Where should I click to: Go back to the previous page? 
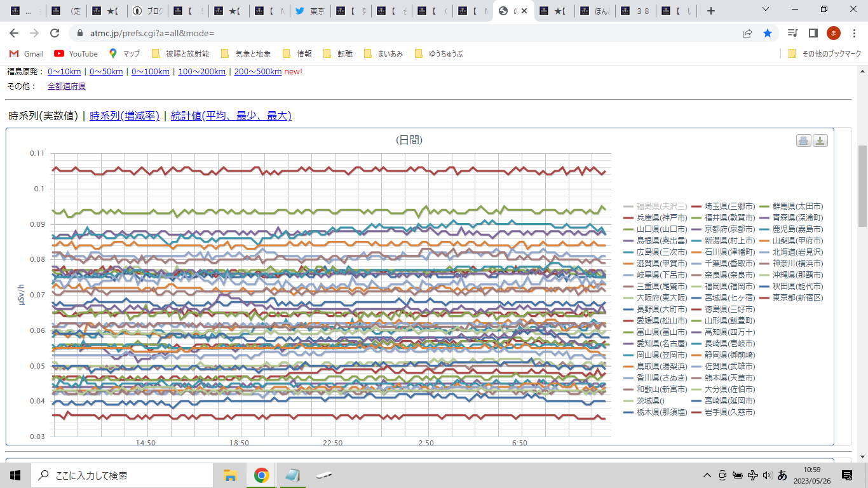click(x=14, y=33)
